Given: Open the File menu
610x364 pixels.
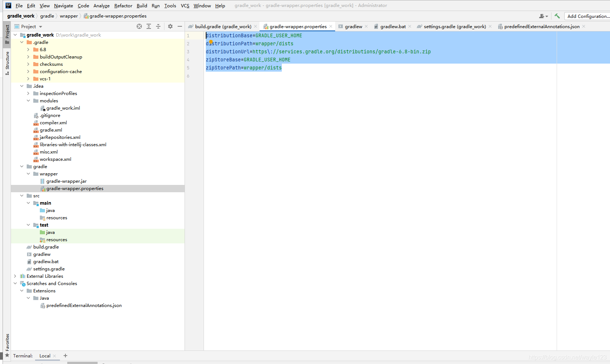Looking at the screenshot, I should pyautogui.click(x=19, y=5).
